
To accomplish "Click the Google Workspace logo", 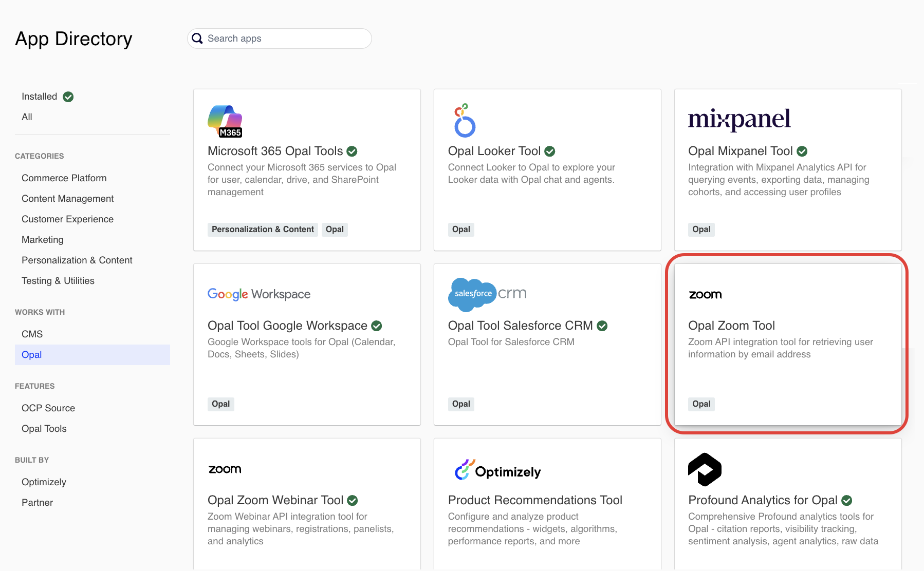I will click(x=259, y=294).
